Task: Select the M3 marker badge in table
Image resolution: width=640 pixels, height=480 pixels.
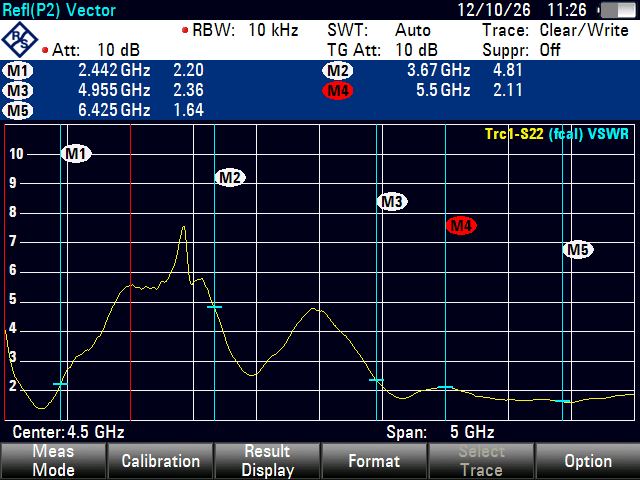Action: point(18,91)
